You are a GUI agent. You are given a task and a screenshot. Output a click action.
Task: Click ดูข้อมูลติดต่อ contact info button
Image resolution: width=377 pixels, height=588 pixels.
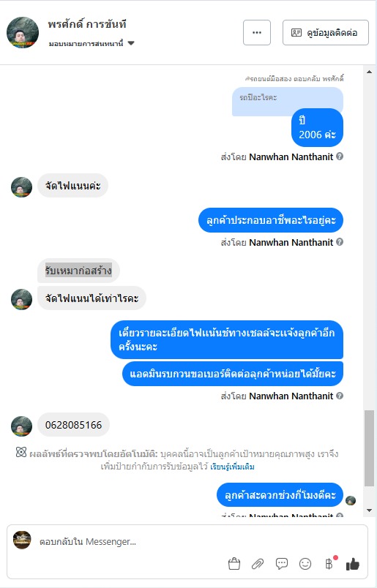pos(326,33)
